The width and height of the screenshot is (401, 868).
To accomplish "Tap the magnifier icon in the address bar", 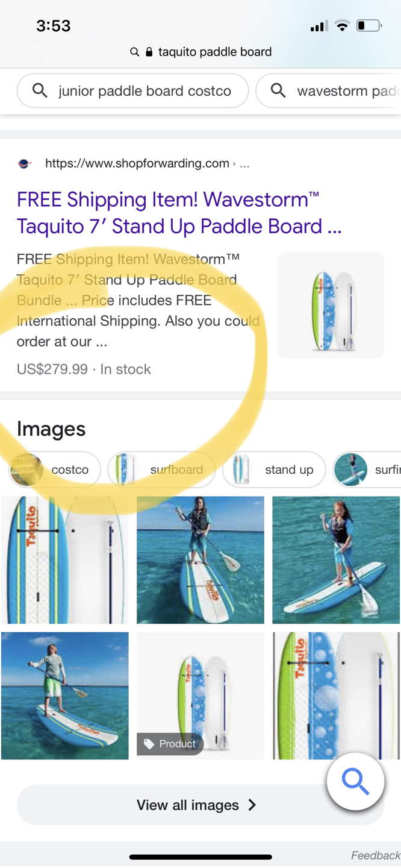I will pos(135,52).
